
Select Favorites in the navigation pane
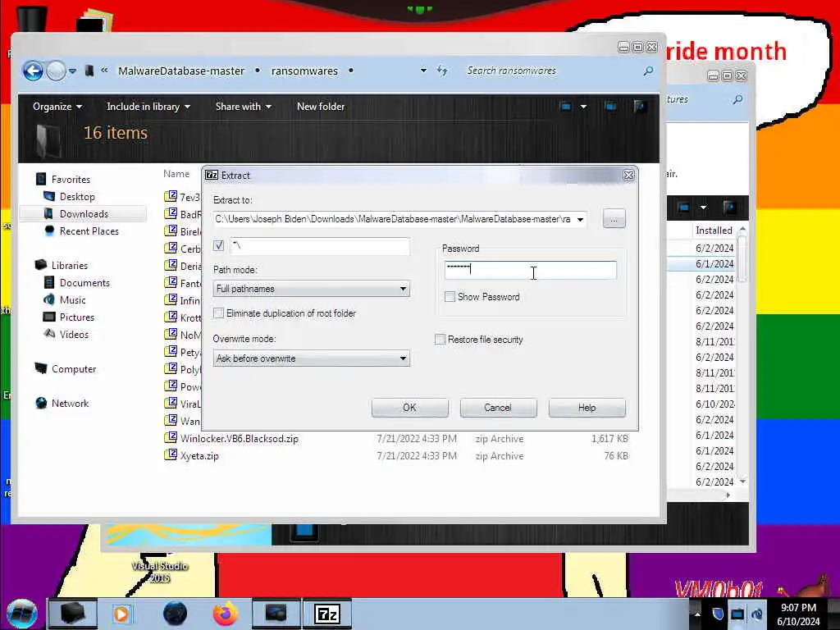click(x=71, y=180)
